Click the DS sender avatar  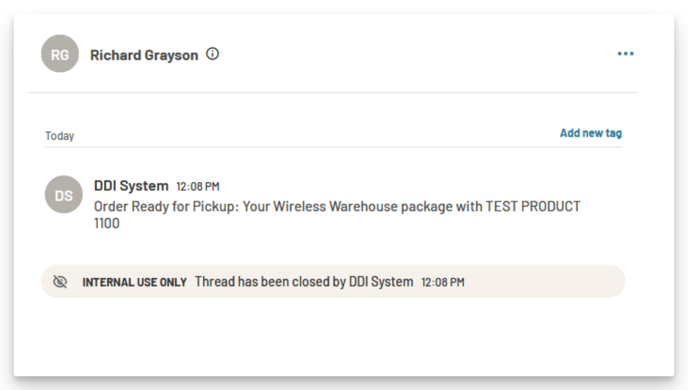tap(64, 195)
